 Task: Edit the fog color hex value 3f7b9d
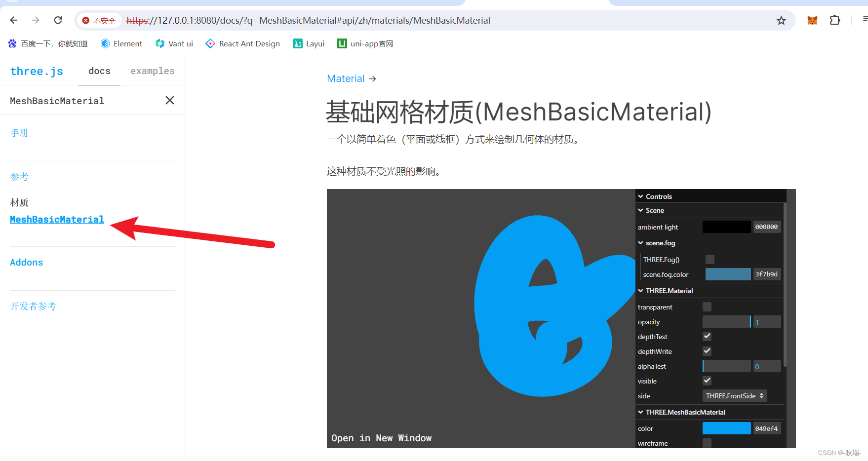click(767, 274)
